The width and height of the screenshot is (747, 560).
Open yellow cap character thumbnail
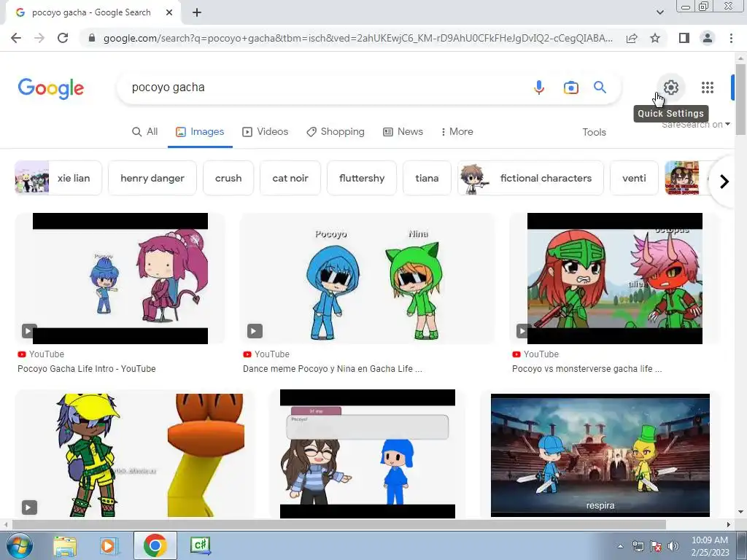[x=135, y=455]
